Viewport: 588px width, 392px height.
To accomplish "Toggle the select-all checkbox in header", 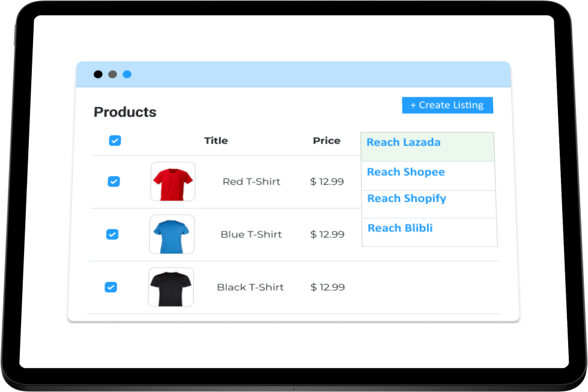I will click(x=115, y=141).
